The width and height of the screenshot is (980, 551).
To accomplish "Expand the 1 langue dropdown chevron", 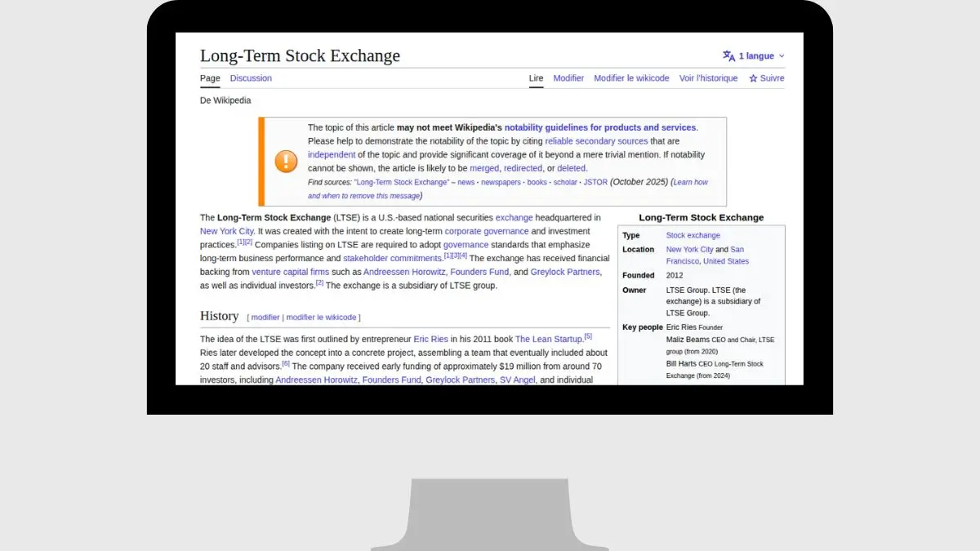I will coord(782,56).
